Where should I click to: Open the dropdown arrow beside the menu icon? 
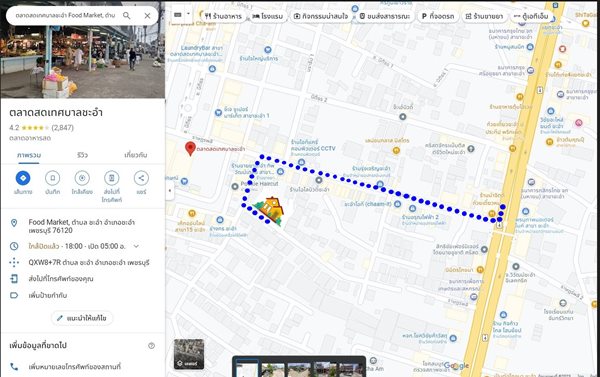click(188, 15)
